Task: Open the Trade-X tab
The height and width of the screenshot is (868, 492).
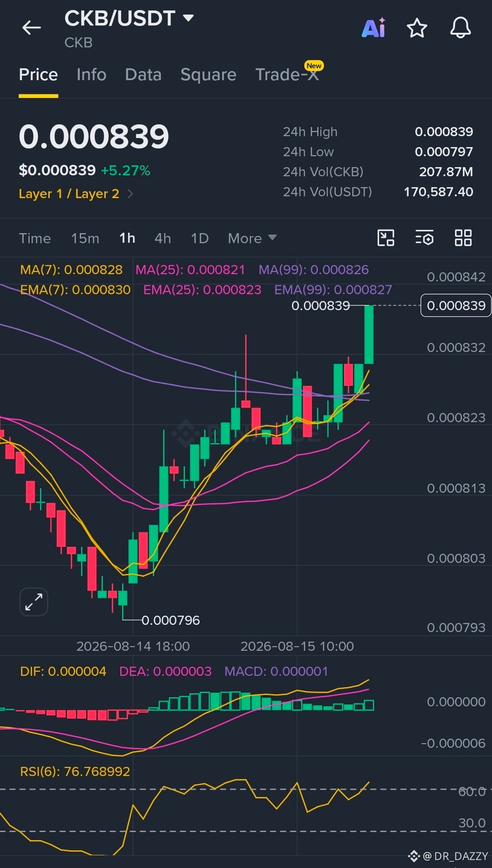Action: pyautogui.click(x=287, y=75)
